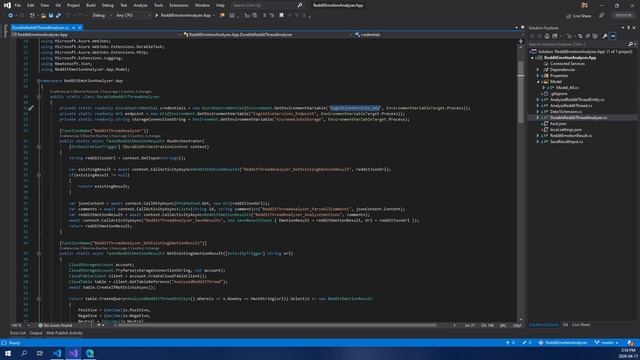The image size is (640, 360).
Task: Open the View menu
Action: pyautogui.click(x=44, y=5)
